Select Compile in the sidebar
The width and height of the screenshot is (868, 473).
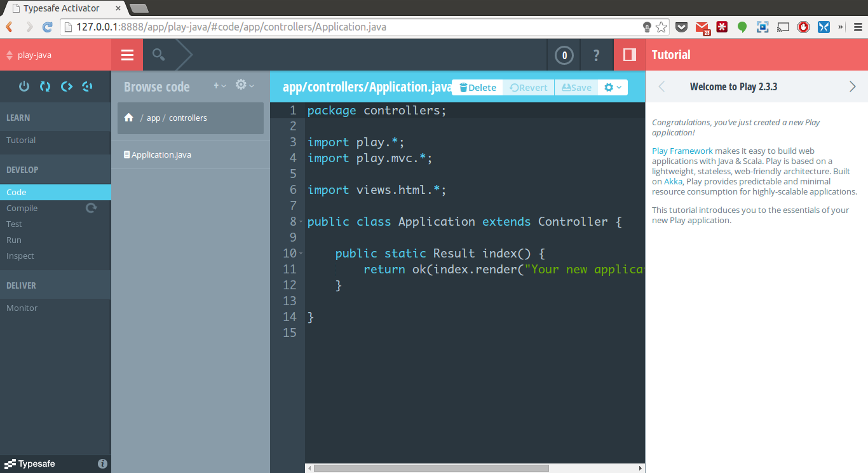pos(22,208)
